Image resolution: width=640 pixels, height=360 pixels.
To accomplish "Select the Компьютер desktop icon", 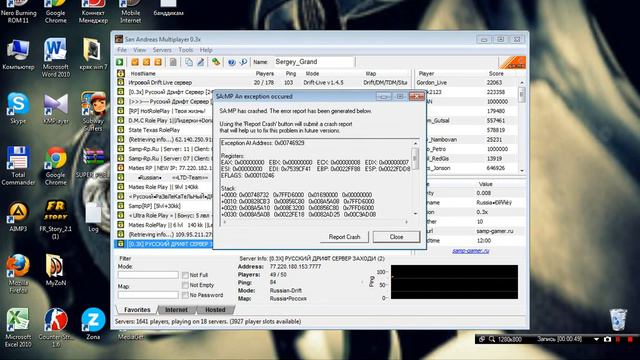I will coord(18,55).
